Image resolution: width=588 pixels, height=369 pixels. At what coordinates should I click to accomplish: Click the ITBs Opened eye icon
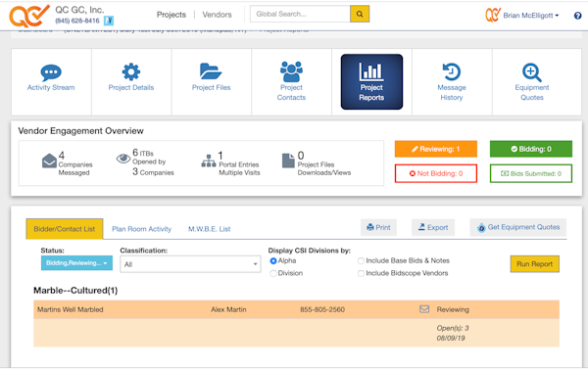click(x=123, y=159)
